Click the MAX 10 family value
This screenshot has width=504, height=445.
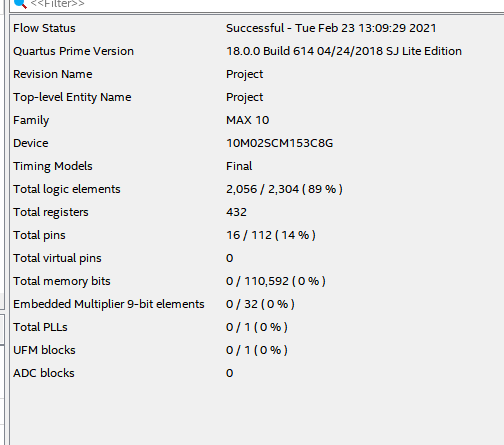247,120
